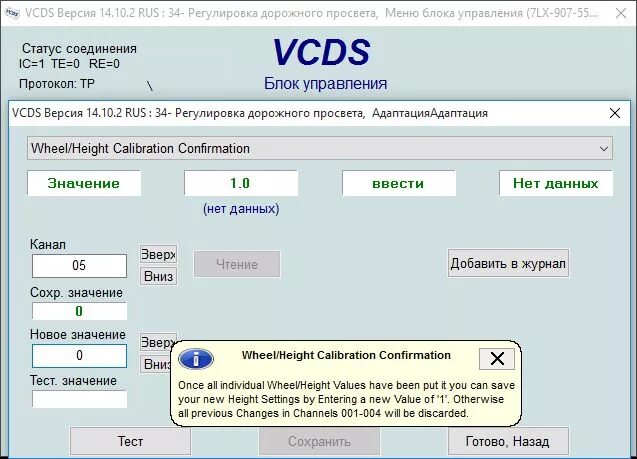The width and height of the screenshot is (637, 459).
Task: Click the large VCDS logo text
Action: tap(321, 52)
